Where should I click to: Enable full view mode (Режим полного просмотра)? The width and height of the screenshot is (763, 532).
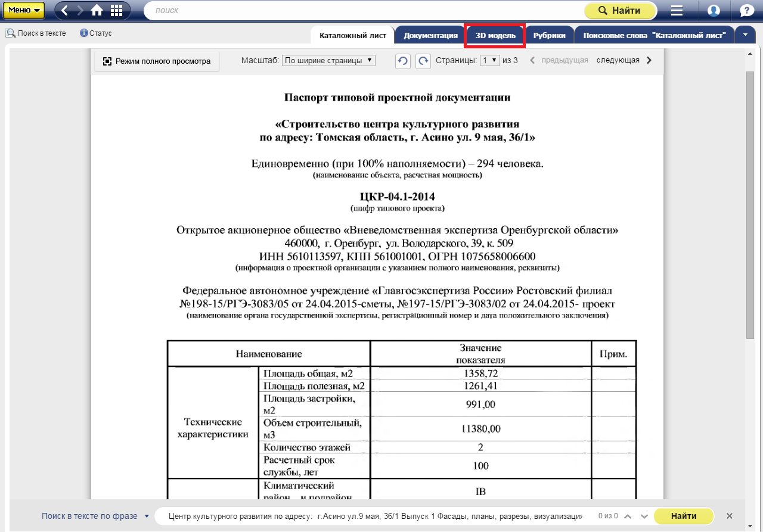point(157,61)
